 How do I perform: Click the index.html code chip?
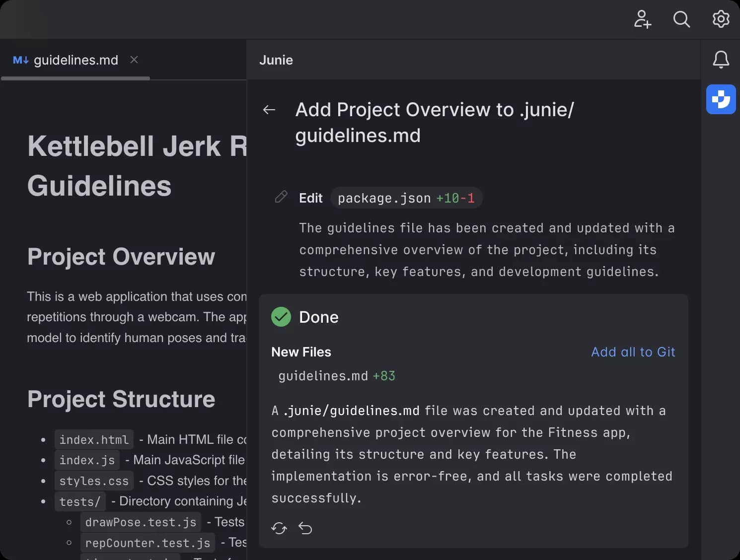click(x=93, y=439)
